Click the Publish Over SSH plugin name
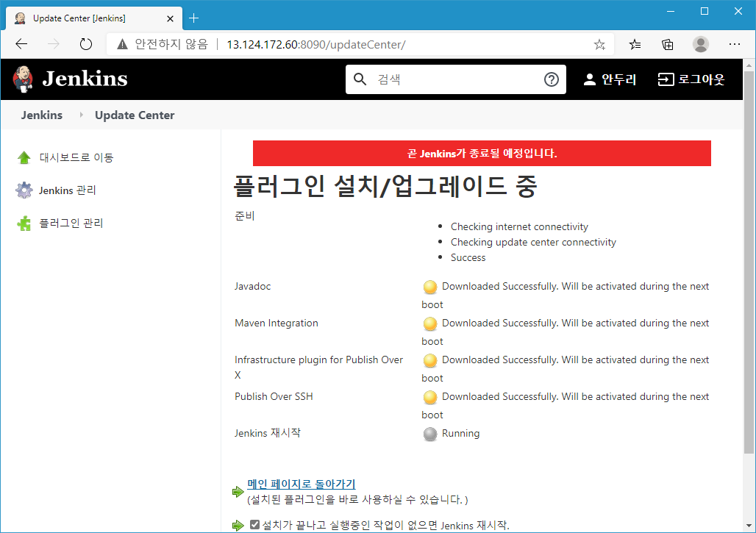Image resolution: width=756 pixels, height=533 pixels. coord(274,396)
